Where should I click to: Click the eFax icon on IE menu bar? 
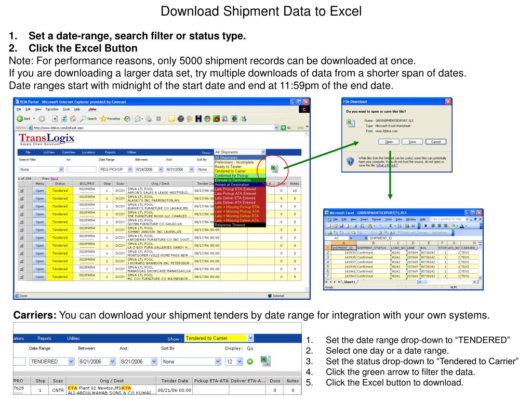(92, 109)
